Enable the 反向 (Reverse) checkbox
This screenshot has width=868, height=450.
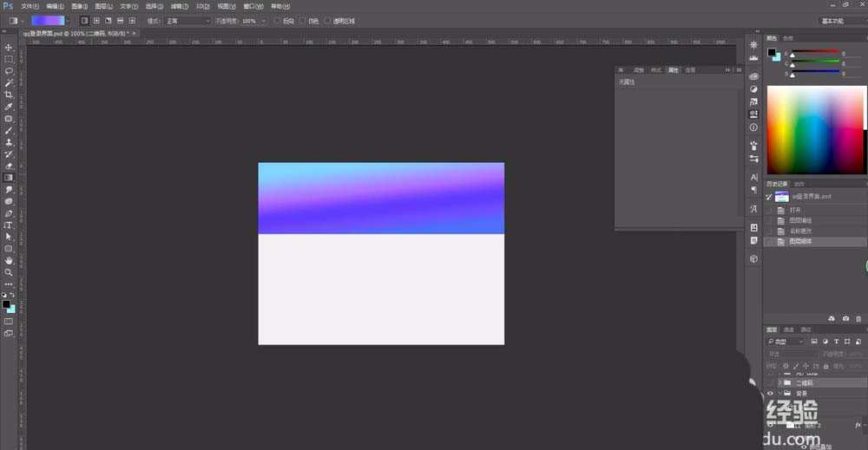(x=277, y=20)
